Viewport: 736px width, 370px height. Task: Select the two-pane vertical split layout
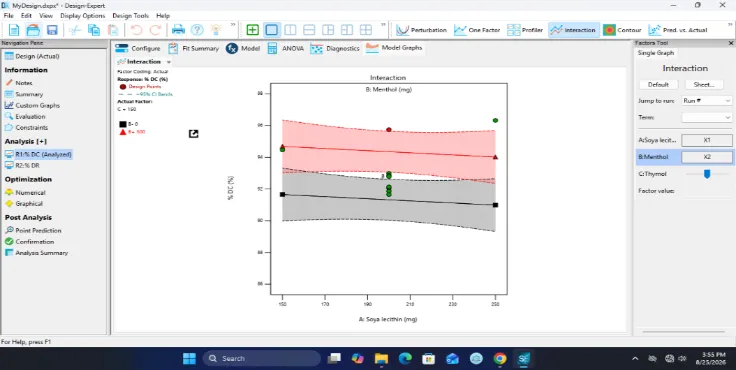coord(290,30)
